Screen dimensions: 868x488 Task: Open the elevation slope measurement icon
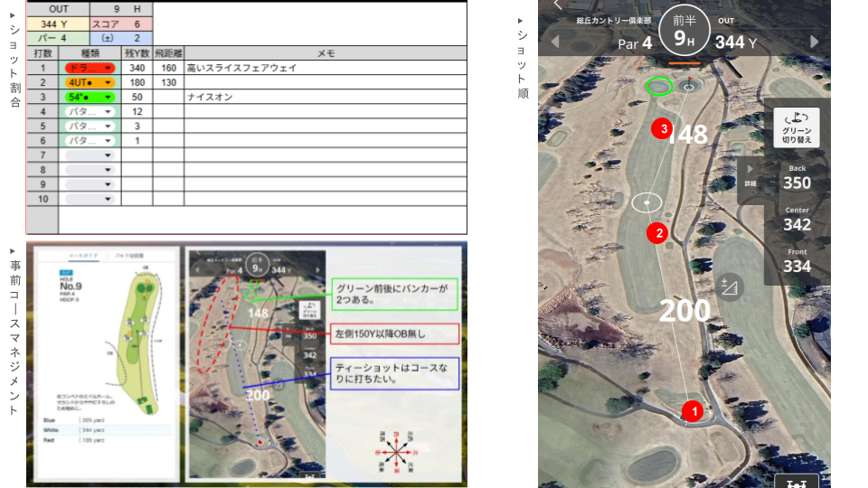(x=729, y=287)
